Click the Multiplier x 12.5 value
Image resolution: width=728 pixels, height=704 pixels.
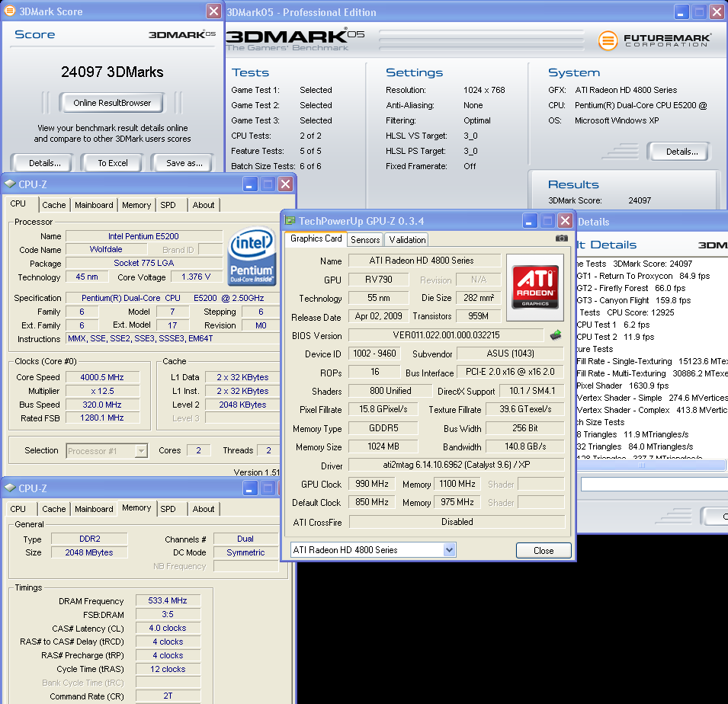(102, 391)
